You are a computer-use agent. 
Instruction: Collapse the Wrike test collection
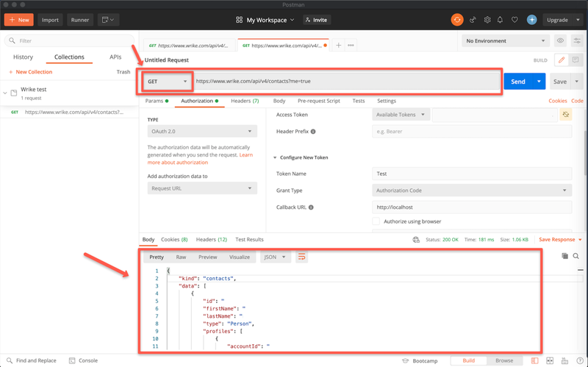[x=5, y=93]
